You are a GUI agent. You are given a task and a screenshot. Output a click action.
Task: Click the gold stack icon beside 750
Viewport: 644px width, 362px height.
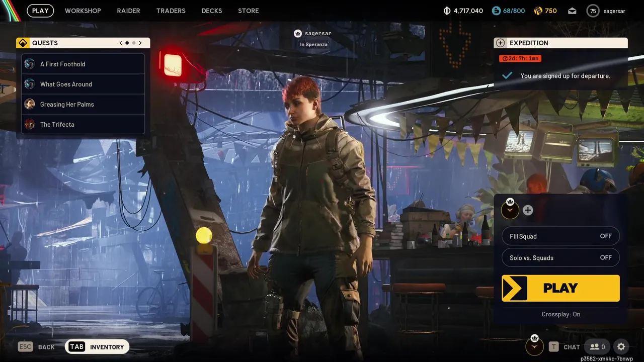[538, 11]
